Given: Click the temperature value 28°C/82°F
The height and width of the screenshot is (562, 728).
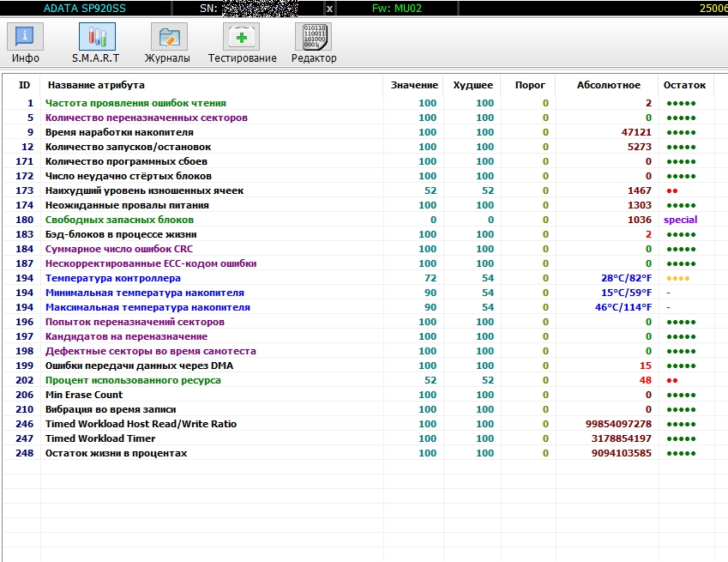Looking at the screenshot, I should coord(626,278).
